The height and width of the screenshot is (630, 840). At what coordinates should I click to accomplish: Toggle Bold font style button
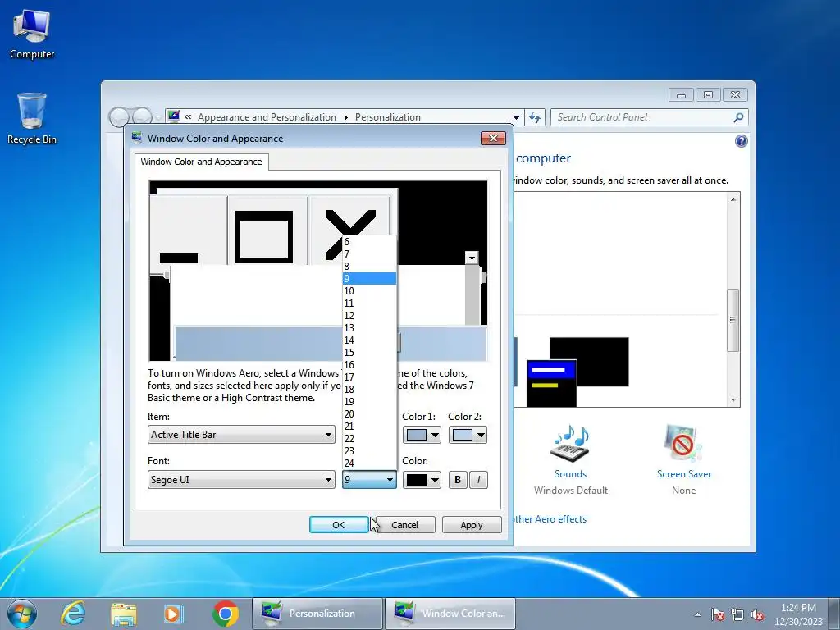[x=458, y=479]
